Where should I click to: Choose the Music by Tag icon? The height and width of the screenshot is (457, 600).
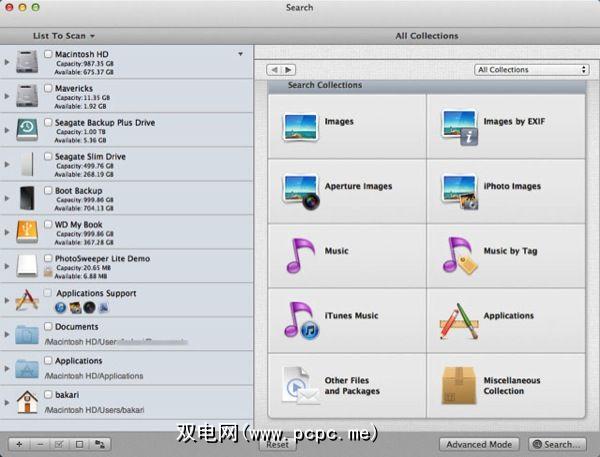(x=460, y=255)
